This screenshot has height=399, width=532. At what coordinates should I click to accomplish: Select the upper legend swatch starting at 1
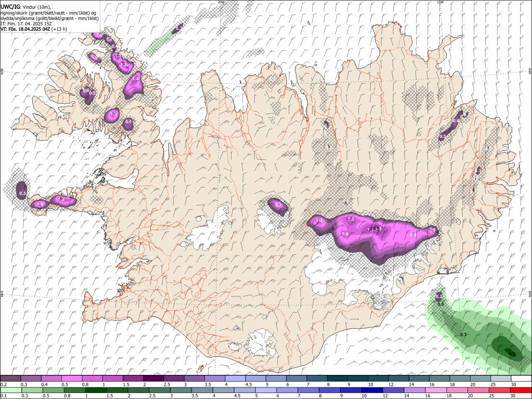coord(112,379)
